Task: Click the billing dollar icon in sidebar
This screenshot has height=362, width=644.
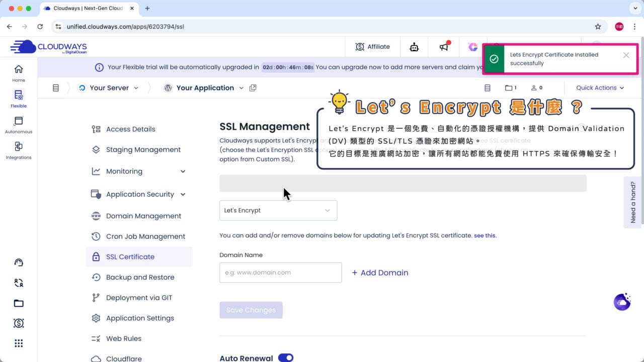Action: [19, 323]
